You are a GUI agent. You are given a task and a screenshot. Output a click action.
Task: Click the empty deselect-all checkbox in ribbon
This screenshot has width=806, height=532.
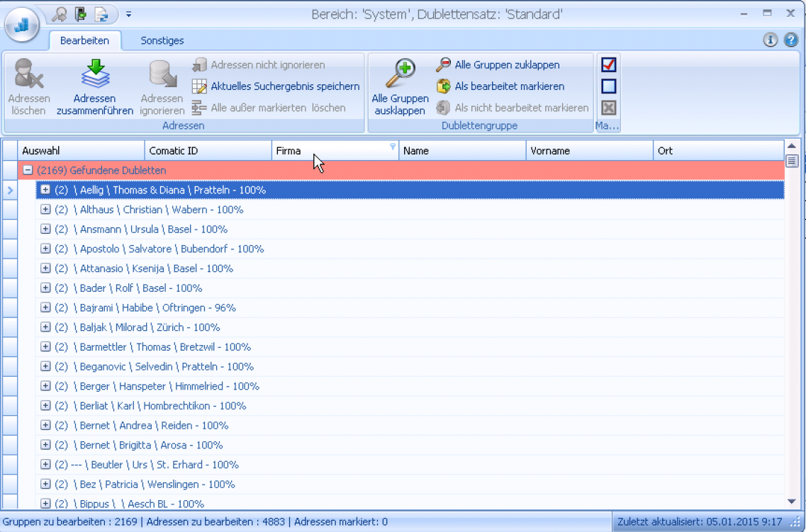(x=608, y=86)
